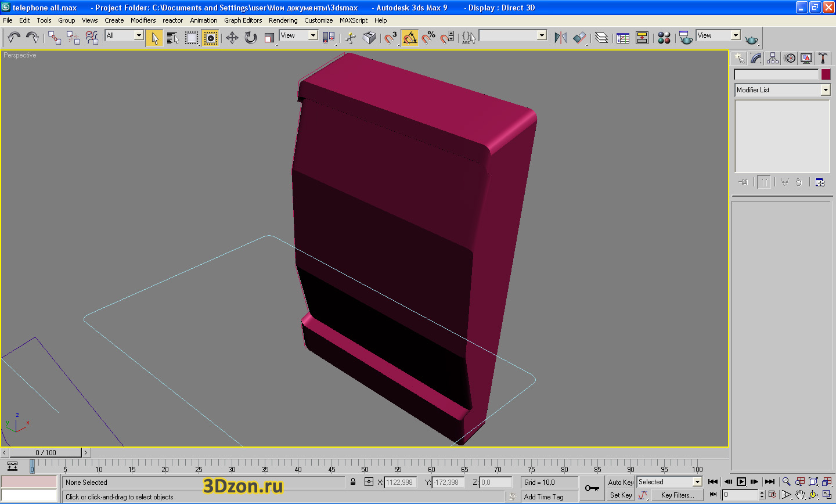This screenshot has height=504, width=836.
Task: Switch to the Modify panel tab
Action: coord(756,58)
